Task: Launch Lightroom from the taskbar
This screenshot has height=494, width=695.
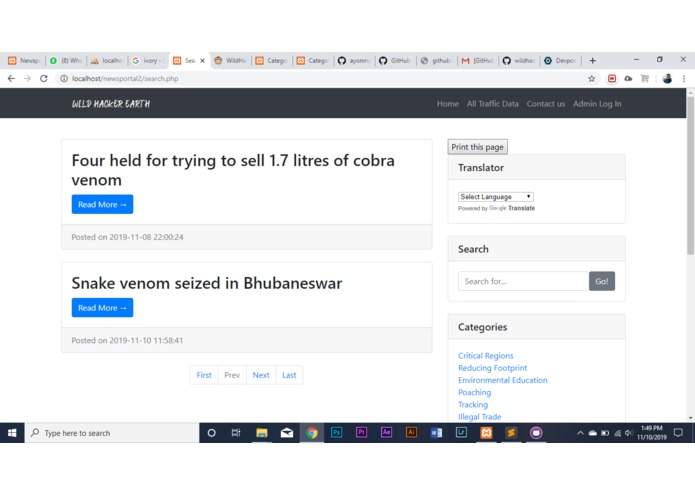Action: 461,432
